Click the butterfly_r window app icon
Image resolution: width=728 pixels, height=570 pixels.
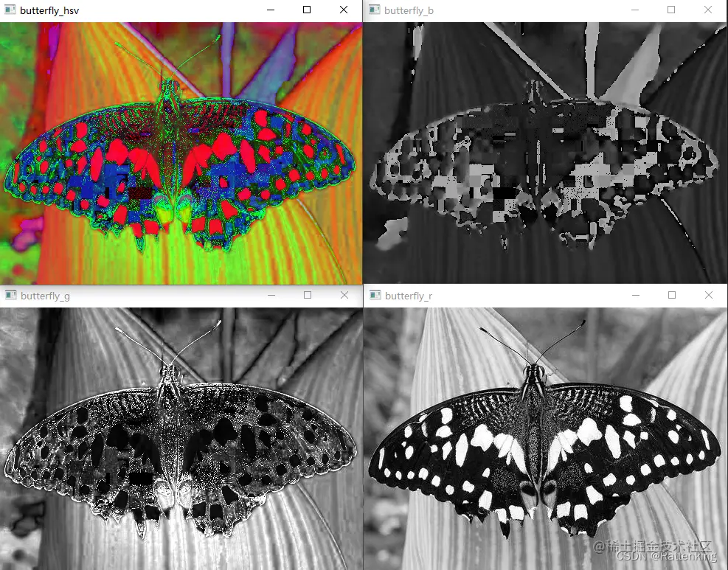(375, 295)
